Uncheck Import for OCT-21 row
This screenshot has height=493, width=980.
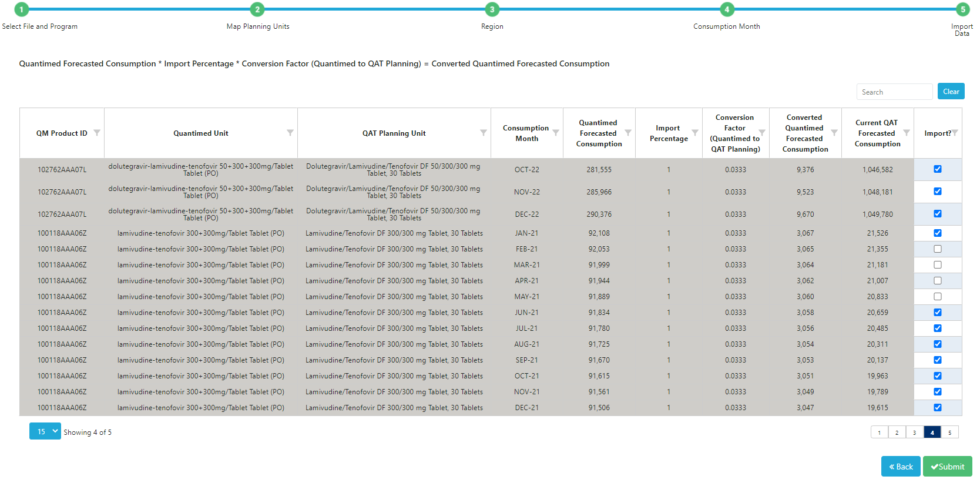(938, 376)
